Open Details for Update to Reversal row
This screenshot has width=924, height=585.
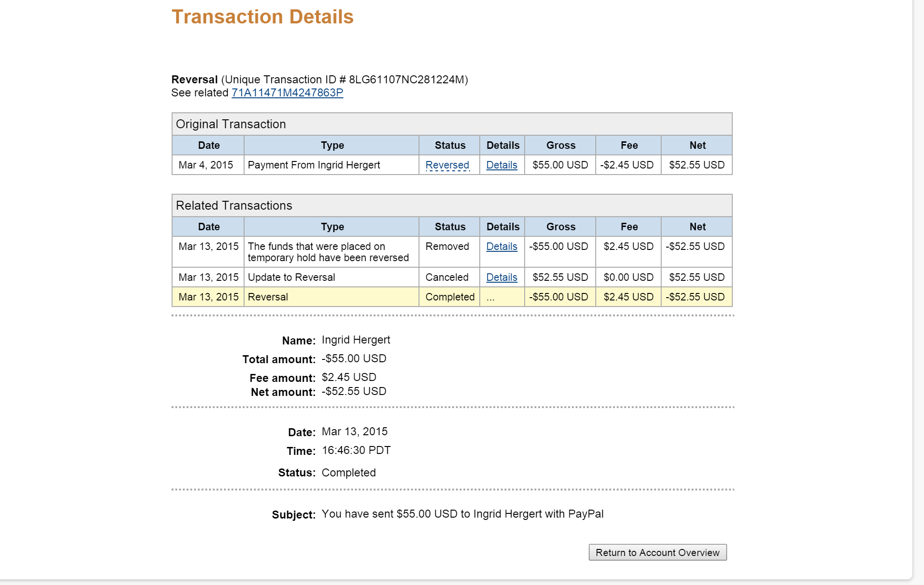(x=502, y=278)
